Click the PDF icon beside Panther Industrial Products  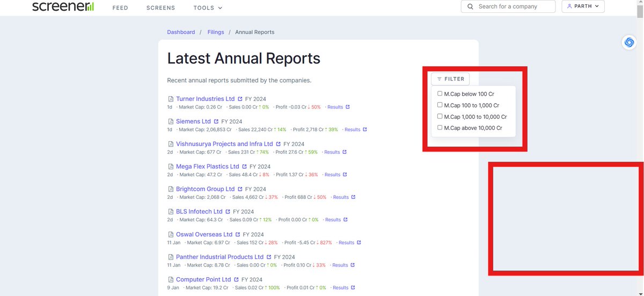point(171,257)
